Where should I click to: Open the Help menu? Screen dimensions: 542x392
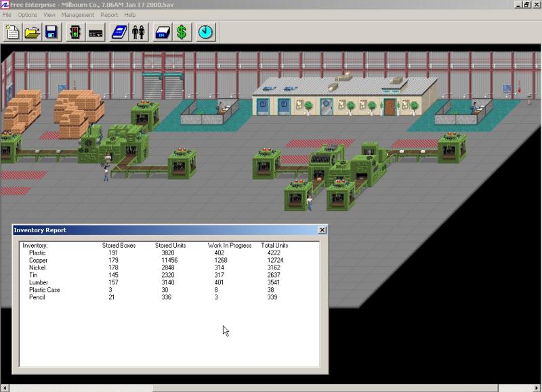point(129,15)
